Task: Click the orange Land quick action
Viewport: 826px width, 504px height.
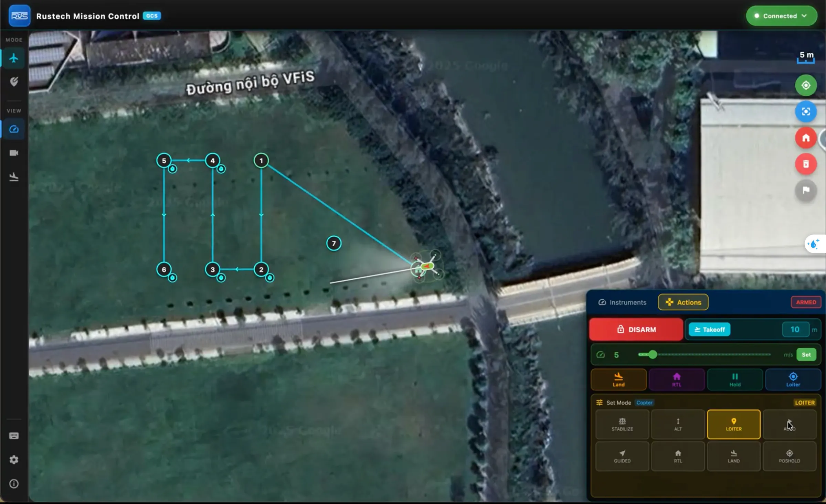Action: pos(618,379)
